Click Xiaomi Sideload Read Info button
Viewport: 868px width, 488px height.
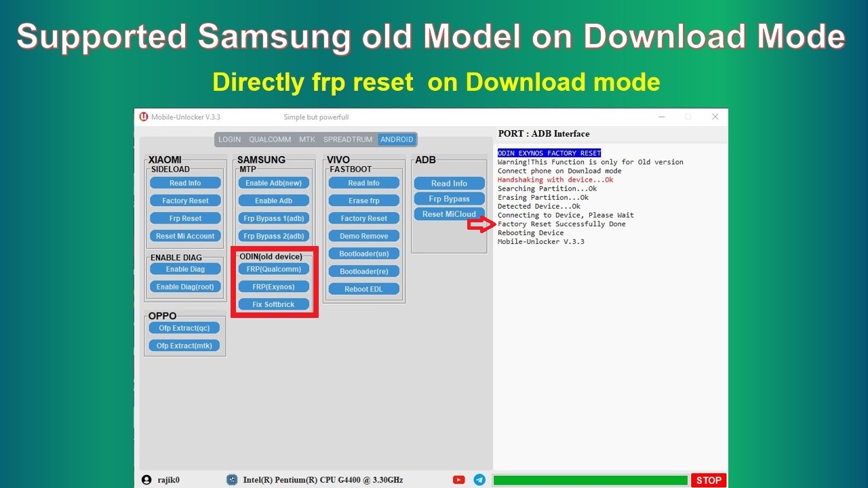pos(185,183)
